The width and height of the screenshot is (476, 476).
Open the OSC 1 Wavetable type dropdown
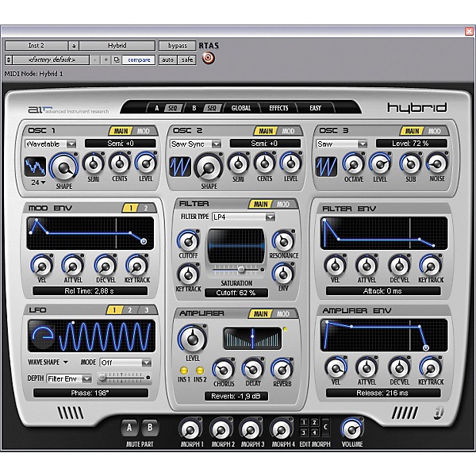tap(49, 144)
